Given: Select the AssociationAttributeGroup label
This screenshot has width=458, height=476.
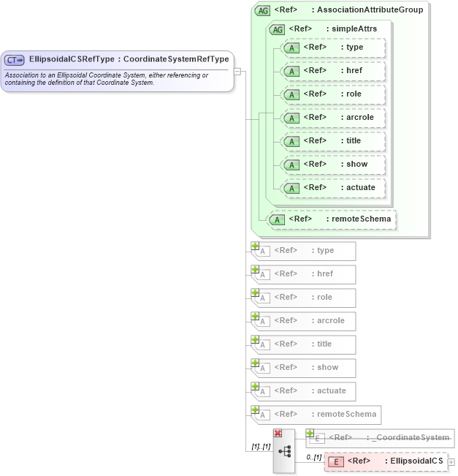Looking at the screenshot, I should (370, 10).
